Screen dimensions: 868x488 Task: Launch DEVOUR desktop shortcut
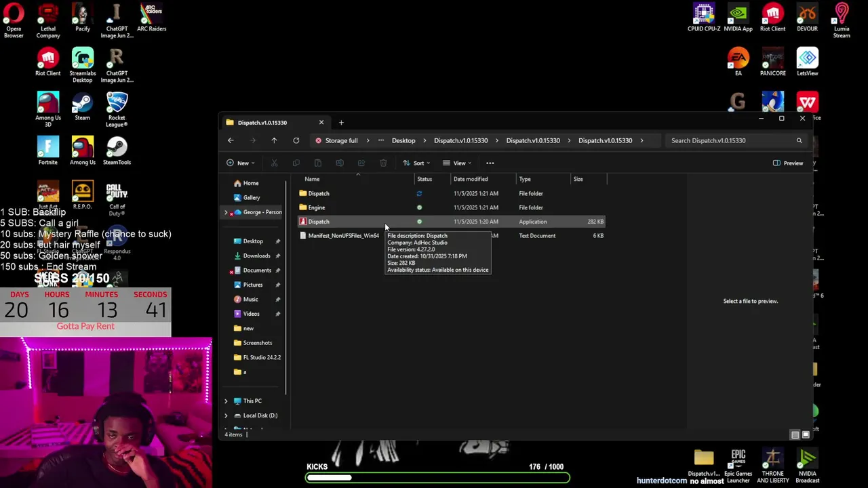coord(807,18)
